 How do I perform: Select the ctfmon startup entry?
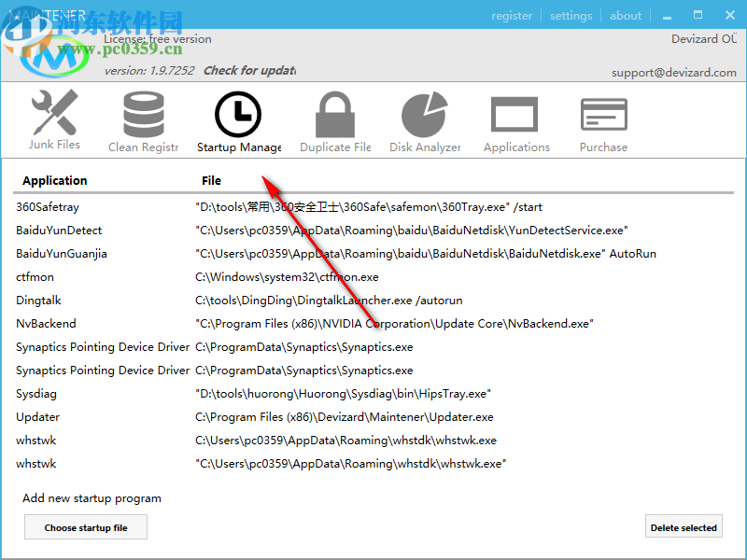tap(35, 277)
